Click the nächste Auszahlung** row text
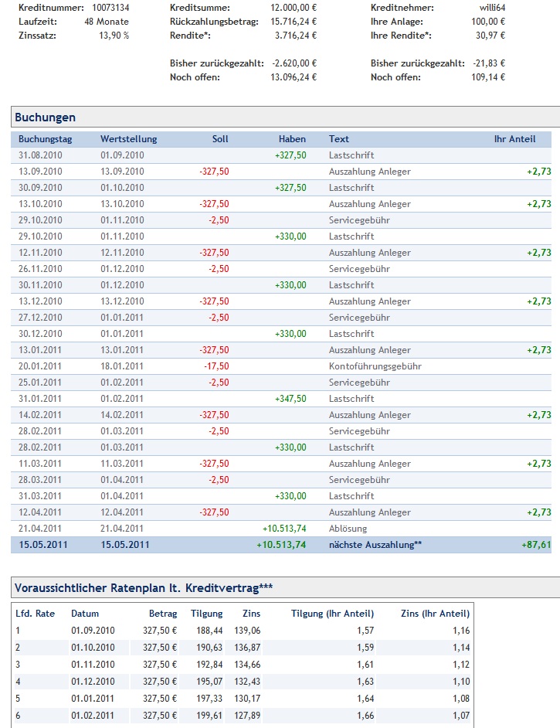560x728 pixels. coord(375,545)
